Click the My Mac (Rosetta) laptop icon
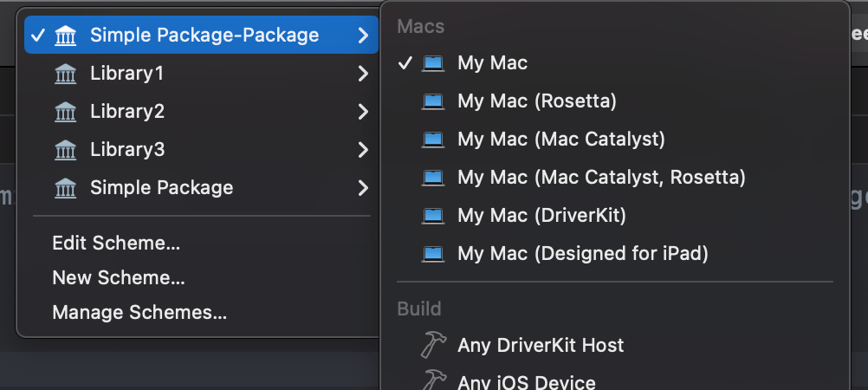The height and width of the screenshot is (390, 868). point(432,101)
